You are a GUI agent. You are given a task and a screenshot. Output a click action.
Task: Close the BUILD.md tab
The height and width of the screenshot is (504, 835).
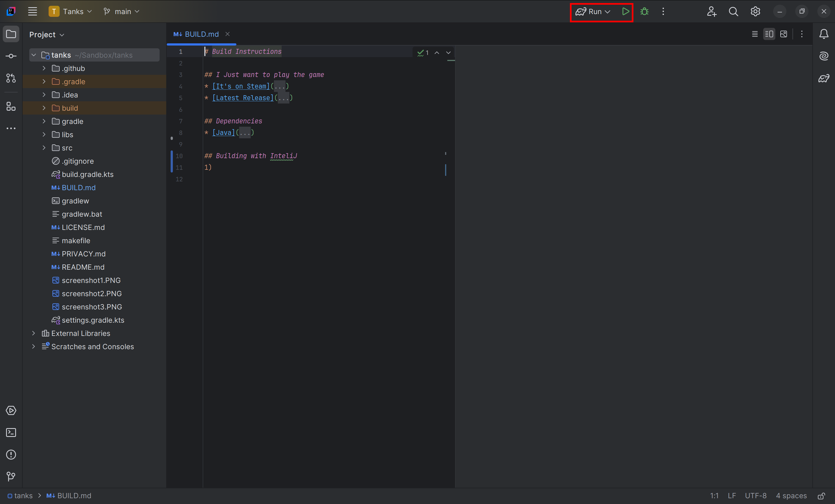(x=228, y=34)
